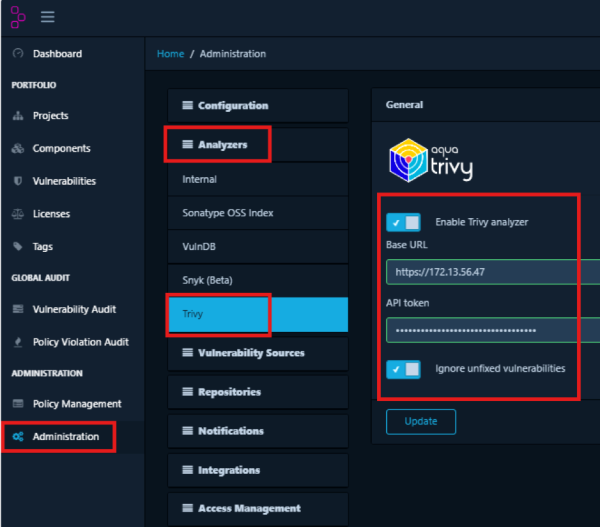Click the Base URL input field

coord(492,272)
